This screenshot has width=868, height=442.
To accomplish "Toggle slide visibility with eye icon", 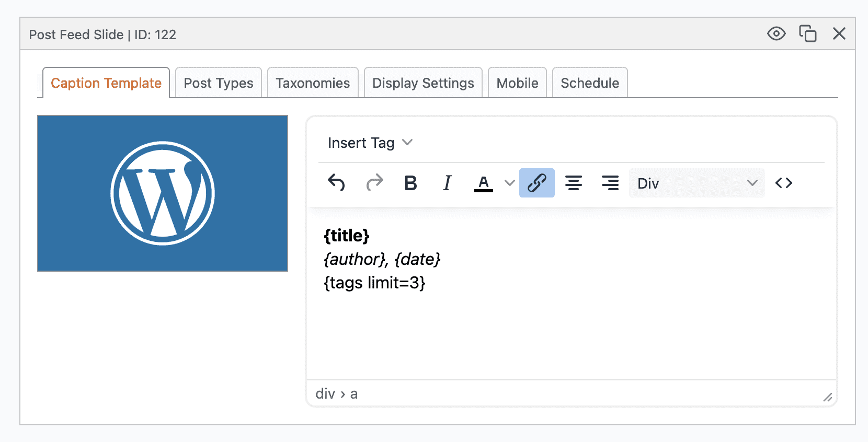I will click(x=776, y=34).
